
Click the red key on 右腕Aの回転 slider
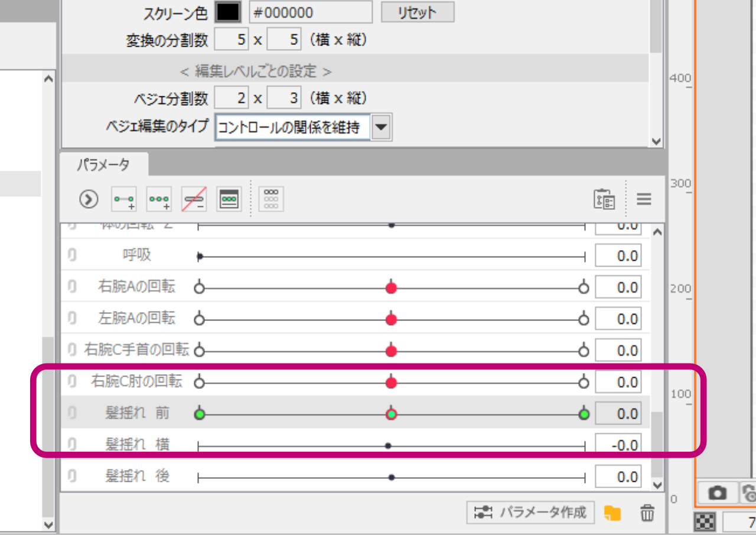click(x=390, y=288)
